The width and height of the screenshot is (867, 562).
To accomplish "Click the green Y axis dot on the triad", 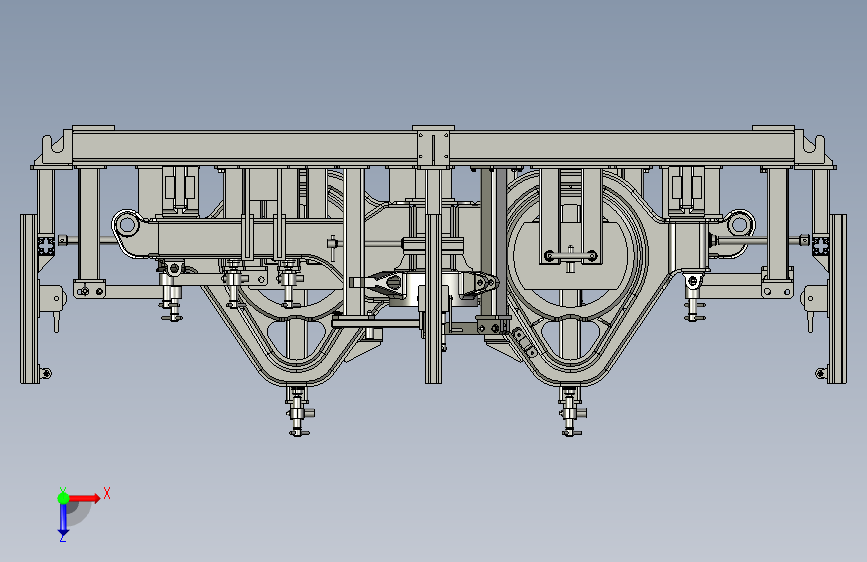I will pos(64,498).
